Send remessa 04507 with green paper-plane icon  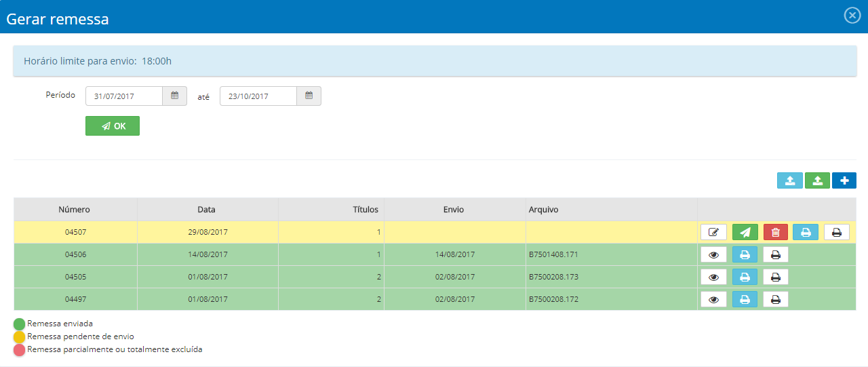745,232
